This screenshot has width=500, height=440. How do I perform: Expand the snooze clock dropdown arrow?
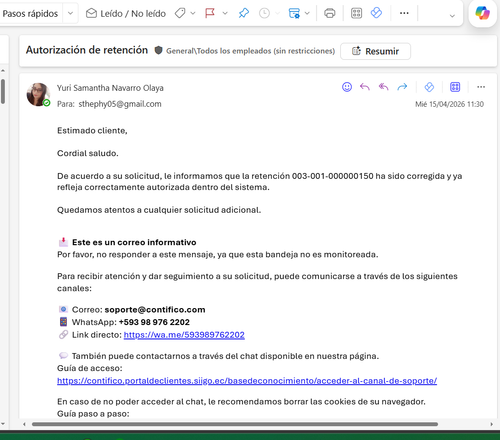point(277,13)
